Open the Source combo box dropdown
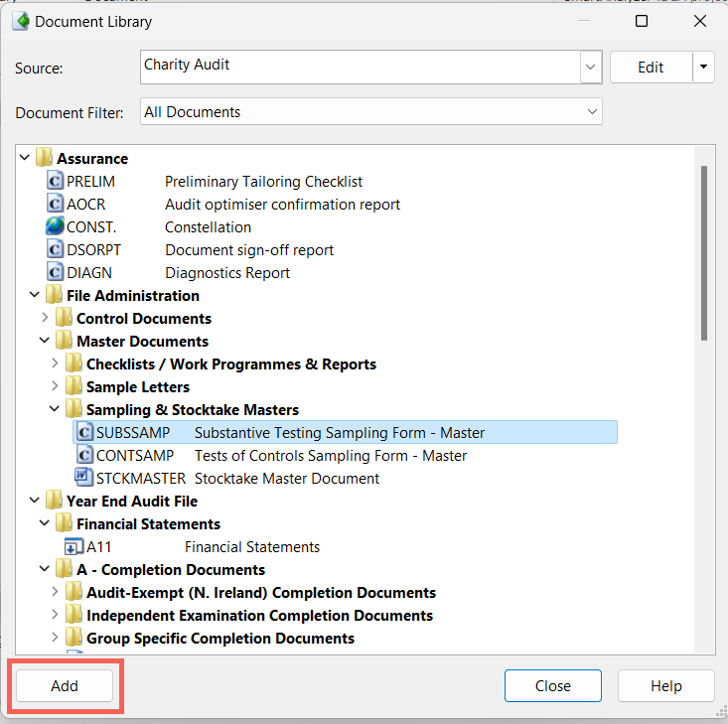 point(591,67)
